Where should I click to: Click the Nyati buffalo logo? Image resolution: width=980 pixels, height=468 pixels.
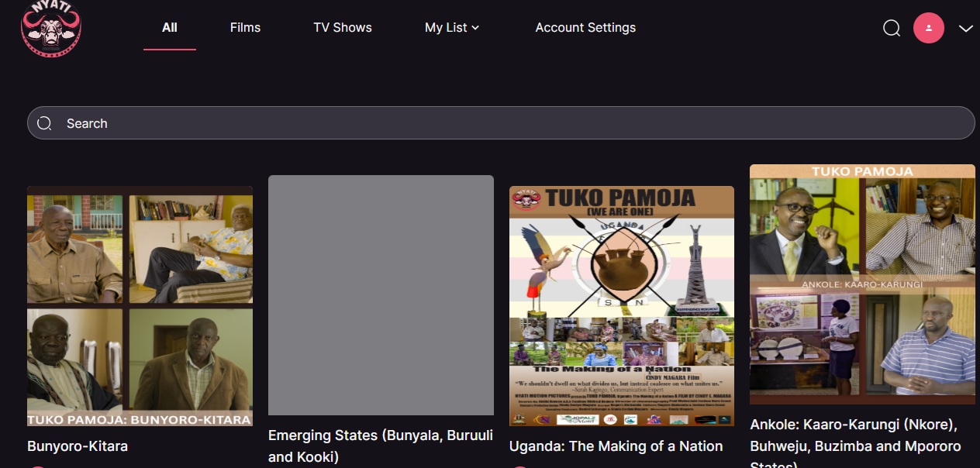[51, 29]
